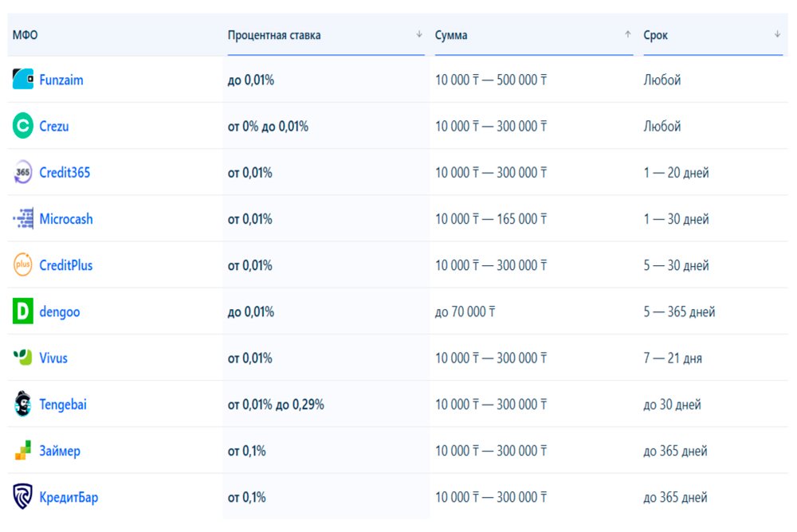This screenshot has height=532, width=797.
Task: Click CreditPlus rate 'от 0,01%'
Action: click(249, 265)
